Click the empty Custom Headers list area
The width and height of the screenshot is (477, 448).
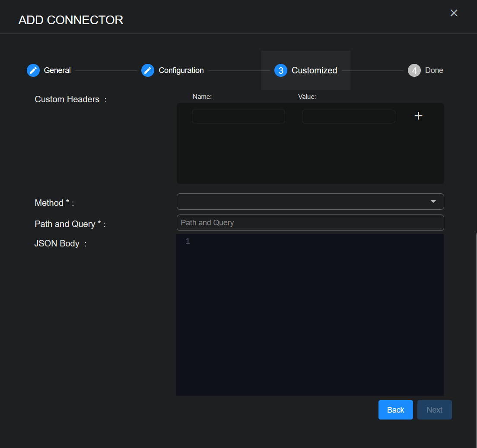click(310, 155)
